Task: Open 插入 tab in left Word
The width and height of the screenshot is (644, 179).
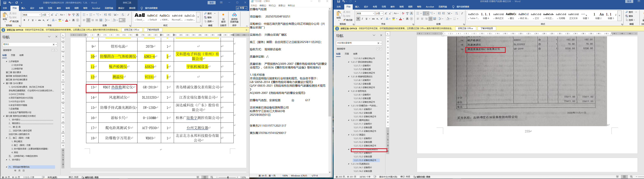Action: click(x=23, y=8)
